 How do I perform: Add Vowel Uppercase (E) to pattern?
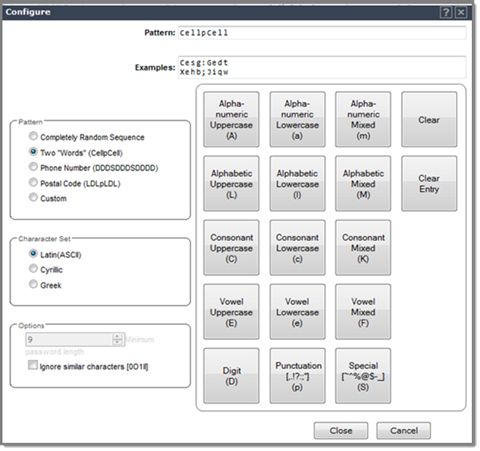(x=231, y=312)
